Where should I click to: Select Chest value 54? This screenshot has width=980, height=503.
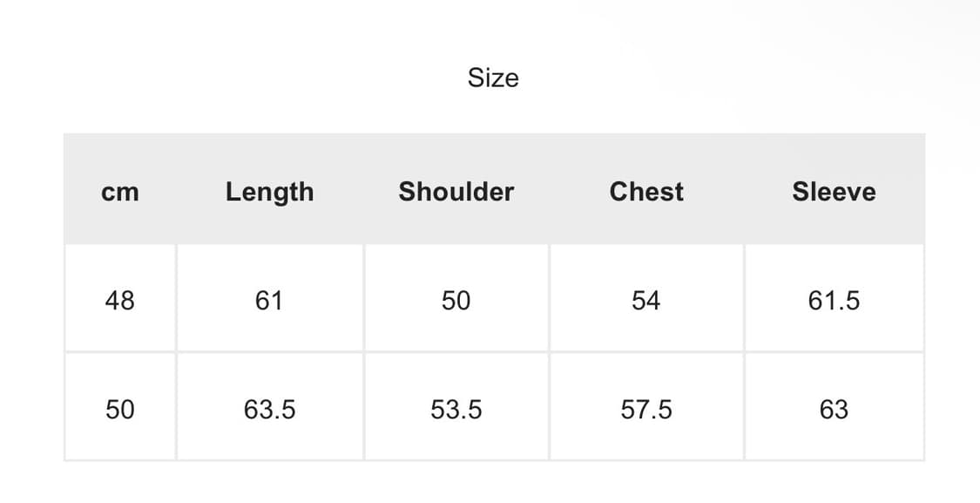click(646, 301)
